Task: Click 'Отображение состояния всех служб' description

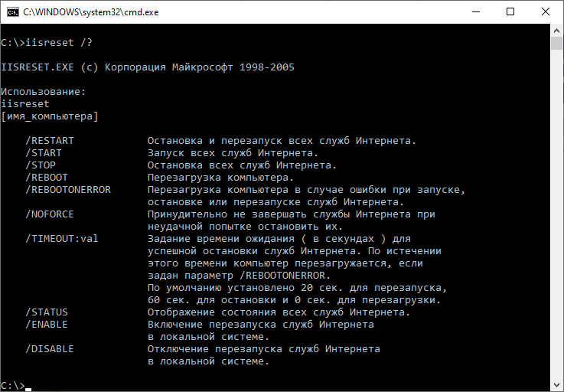Action: (x=279, y=312)
